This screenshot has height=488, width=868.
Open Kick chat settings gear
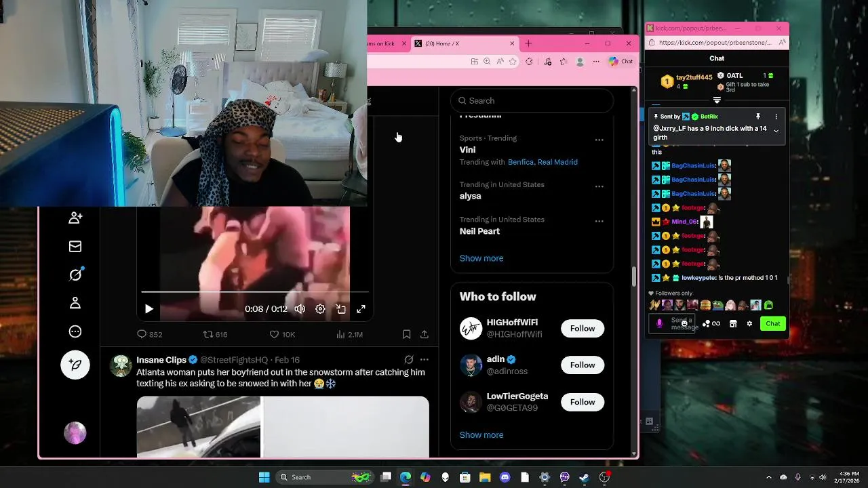tap(749, 324)
